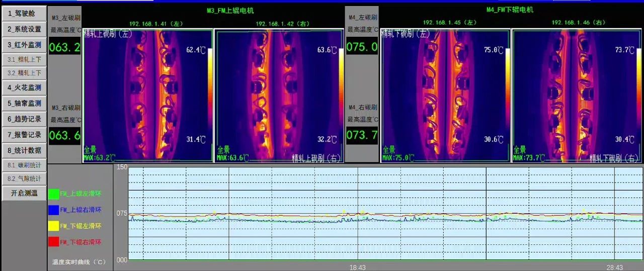This screenshot has width=644, height=271.
Task: Click the red FM_下辊右滑环 legend swatch
Action: click(53, 242)
